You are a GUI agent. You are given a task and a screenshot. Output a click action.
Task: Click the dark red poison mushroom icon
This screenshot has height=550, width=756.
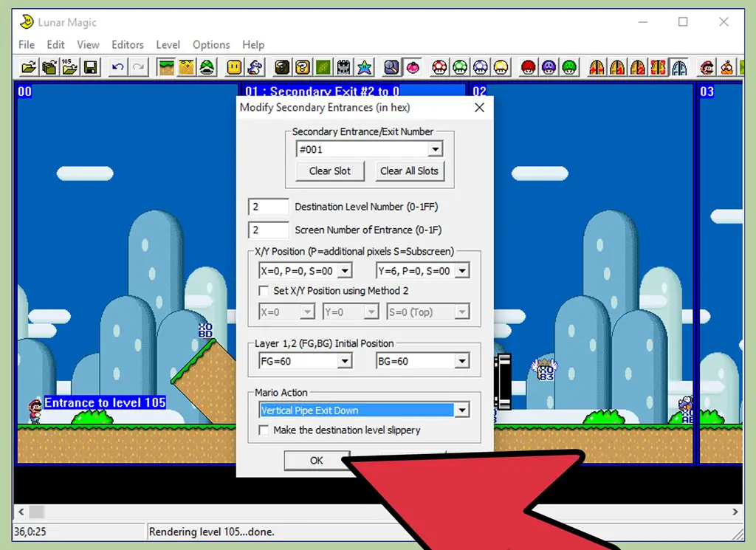point(529,67)
